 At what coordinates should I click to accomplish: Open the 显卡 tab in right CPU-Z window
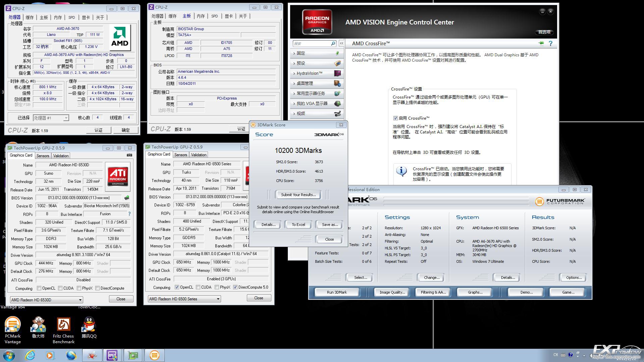(229, 16)
